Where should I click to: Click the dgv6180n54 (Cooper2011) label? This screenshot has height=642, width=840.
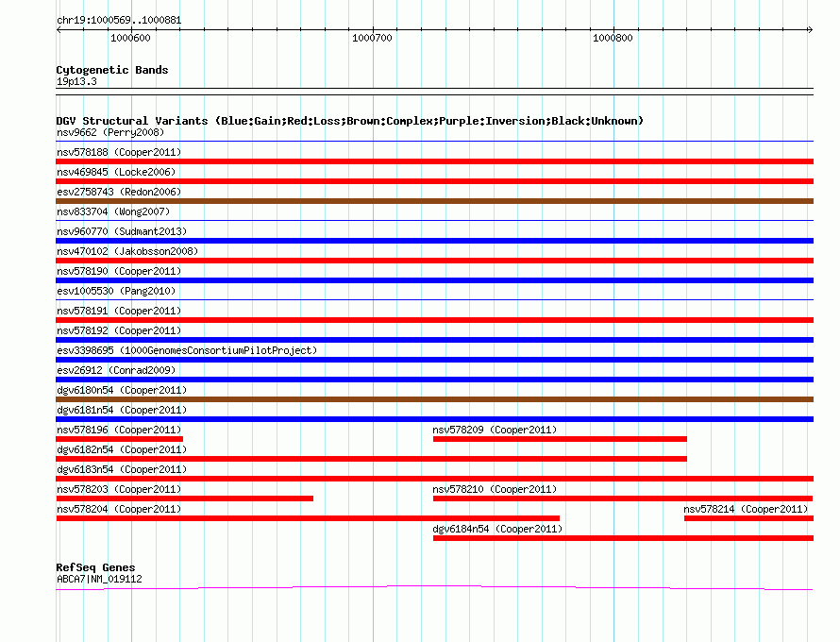coord(122,390)
